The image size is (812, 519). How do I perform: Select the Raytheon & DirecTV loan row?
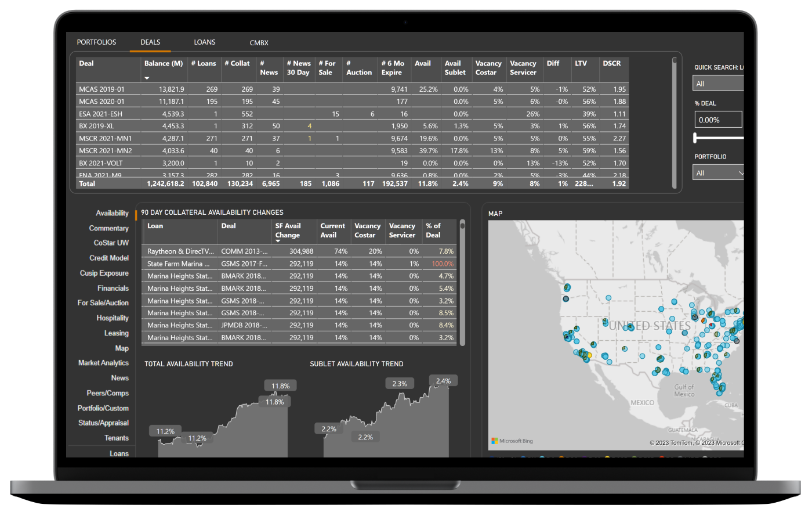pyautogui.click(x=180, y=251)
